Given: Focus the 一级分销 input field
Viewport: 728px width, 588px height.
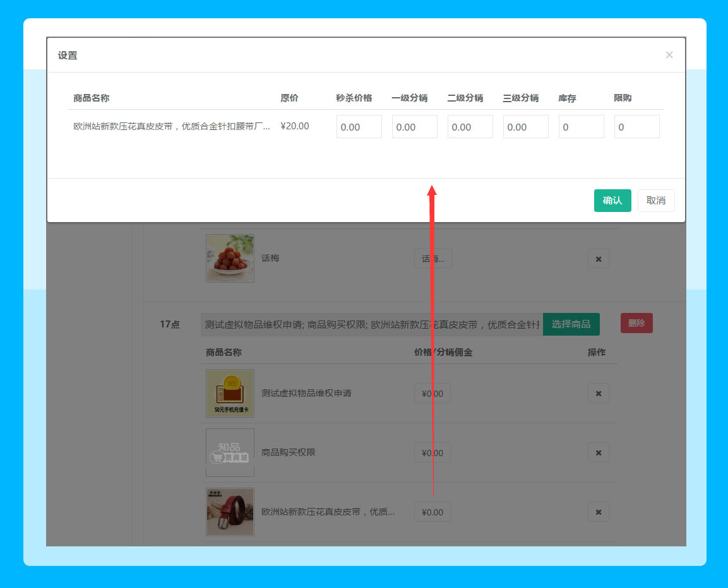Looking at the screenshot, I should click(x=414, y=127).
